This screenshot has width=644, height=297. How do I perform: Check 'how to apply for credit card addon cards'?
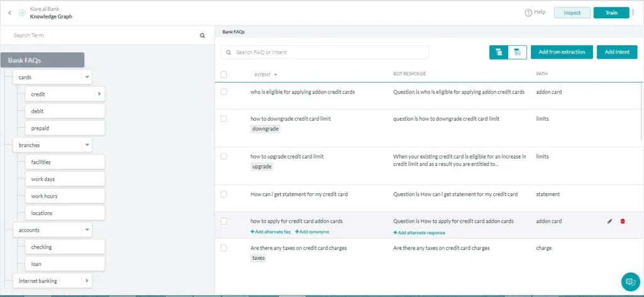(224, 221)
